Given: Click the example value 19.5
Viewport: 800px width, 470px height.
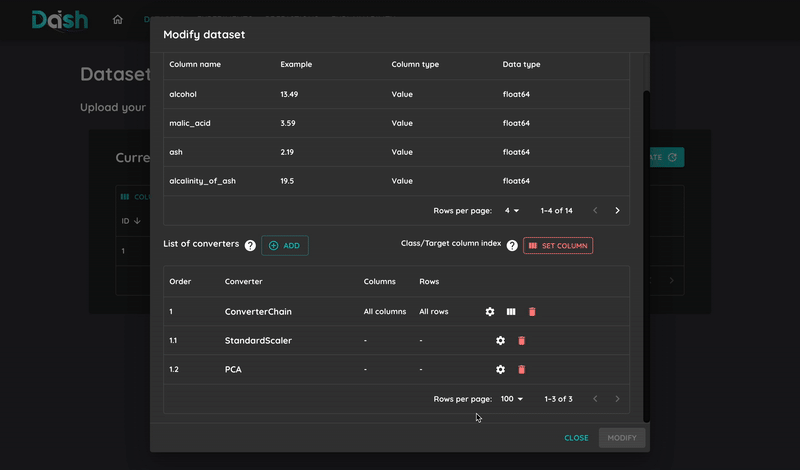Looking at the screenshot, I should pos(287,181).
